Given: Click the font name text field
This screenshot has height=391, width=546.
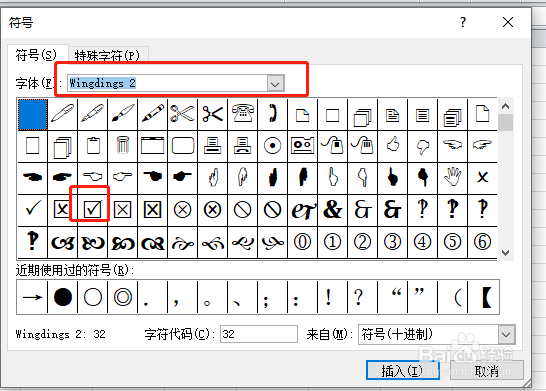Looking at the screenshot, I should (167, 84).
